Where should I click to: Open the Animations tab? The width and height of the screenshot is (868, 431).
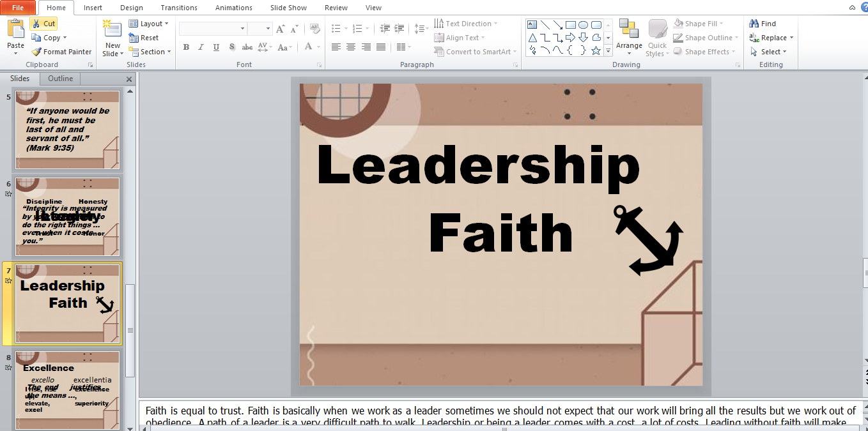(x=234, y=8)
